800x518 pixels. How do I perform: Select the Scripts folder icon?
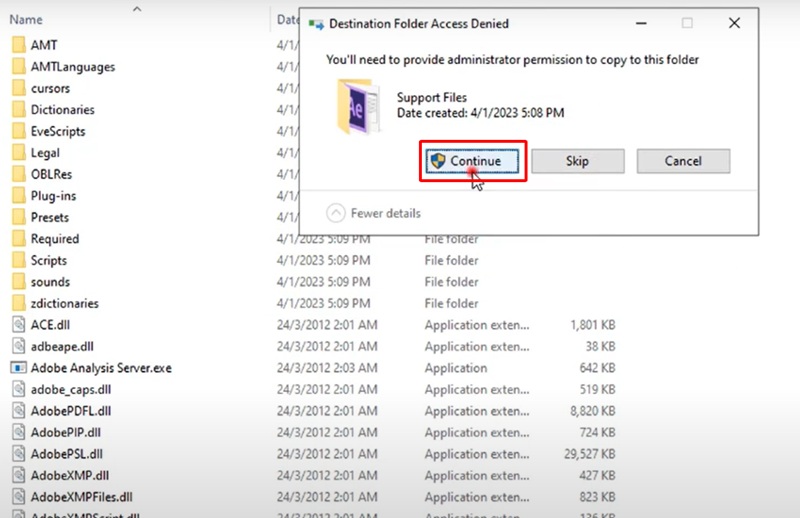(x=19, y=260)
